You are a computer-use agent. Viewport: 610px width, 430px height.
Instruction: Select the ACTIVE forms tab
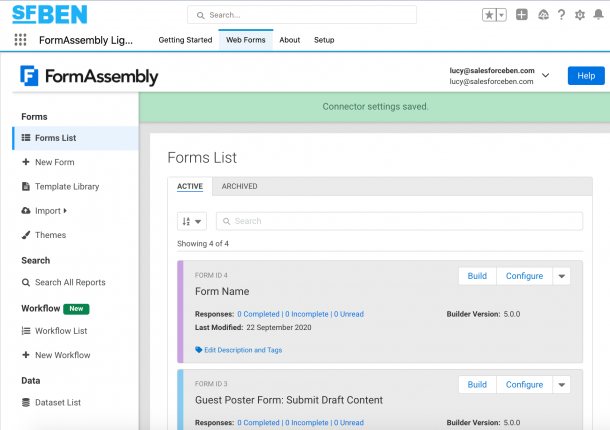[x=190, y=186]
